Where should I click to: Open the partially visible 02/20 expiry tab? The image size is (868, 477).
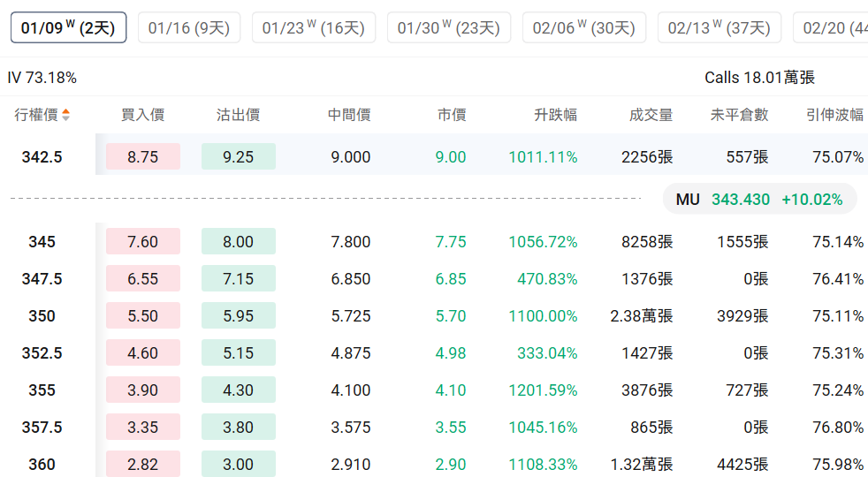(x=833, y=28)
